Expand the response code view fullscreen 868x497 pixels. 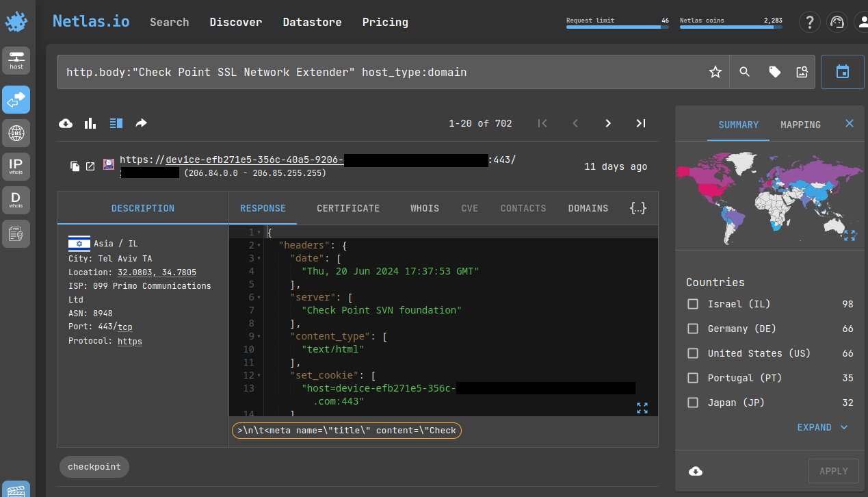(642, 408)
